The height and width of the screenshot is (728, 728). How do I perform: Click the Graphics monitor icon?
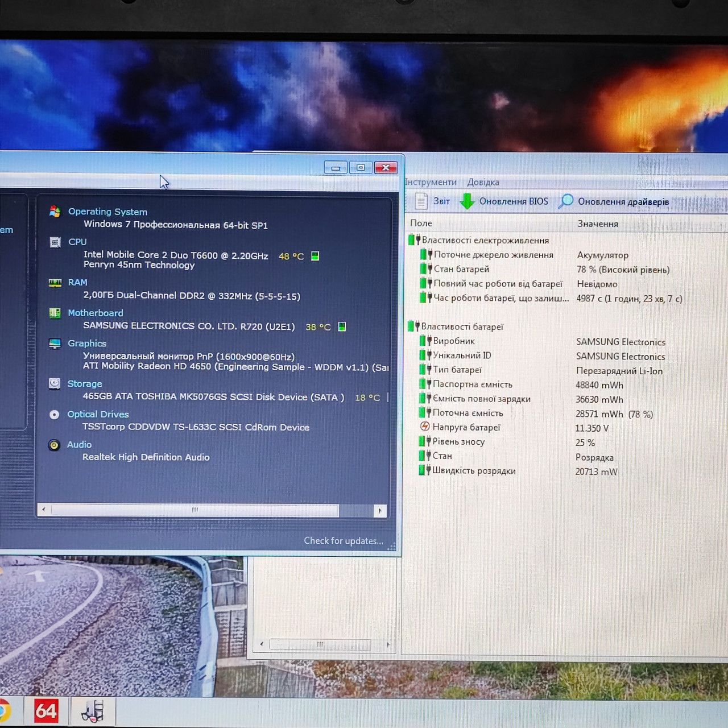point(55,344)
